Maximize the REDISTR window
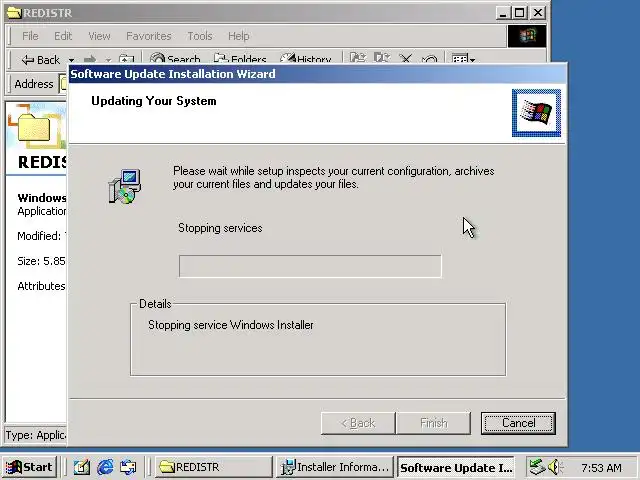The height and width of the screenshot is (480, 640). pyautogui.click(x=520, y=13)
